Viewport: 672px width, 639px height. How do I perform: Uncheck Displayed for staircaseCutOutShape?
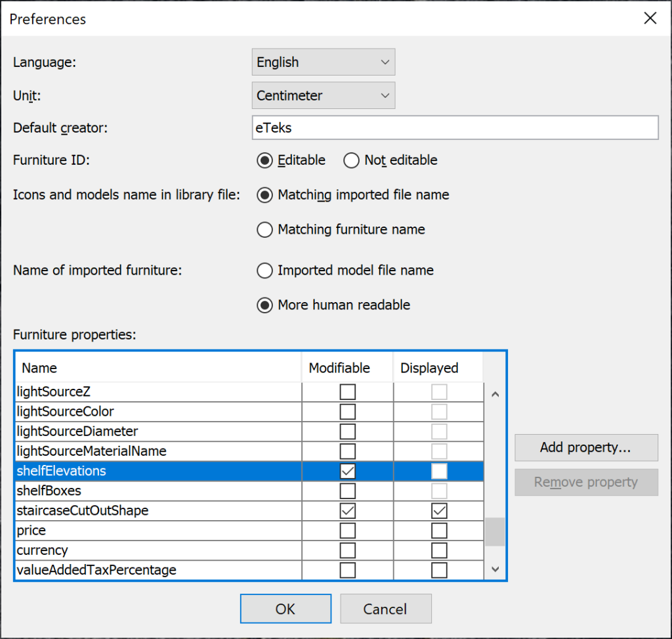[x=438, y=511]
